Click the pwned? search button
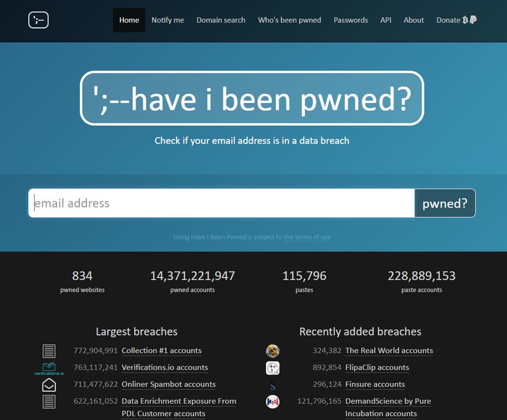Viewport: 507px width, 420px height. click(445, 203)
